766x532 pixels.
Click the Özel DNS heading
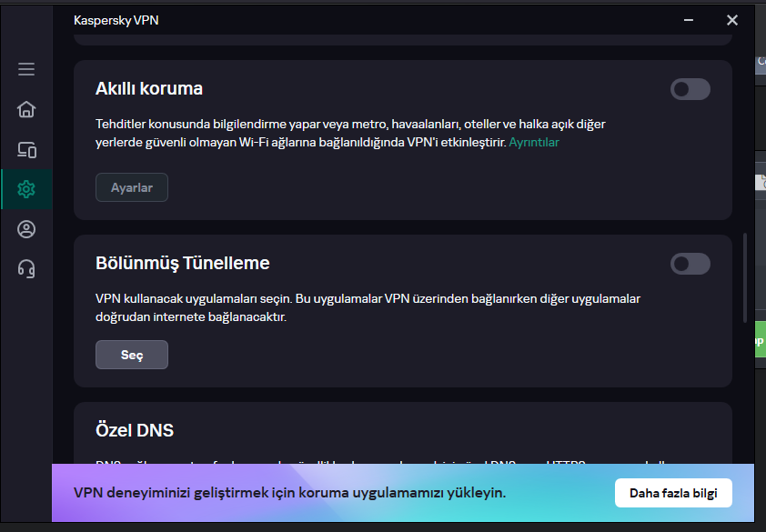135,430
